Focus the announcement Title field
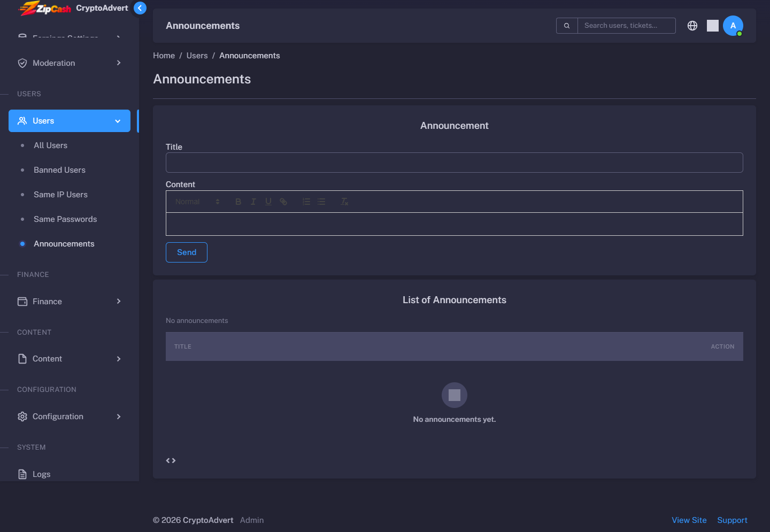Viewport: 770px width, 532px height. click(x=455, y=163)
